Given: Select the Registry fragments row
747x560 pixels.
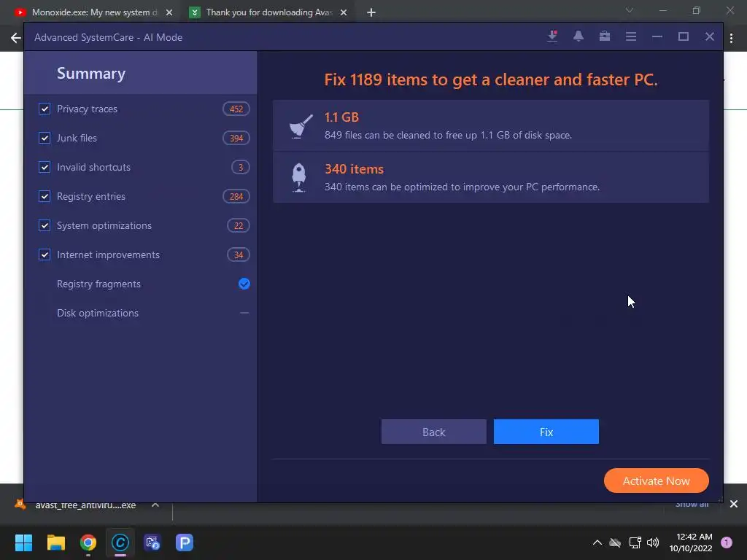Looking at the screenshot, I should pos(141,284).
